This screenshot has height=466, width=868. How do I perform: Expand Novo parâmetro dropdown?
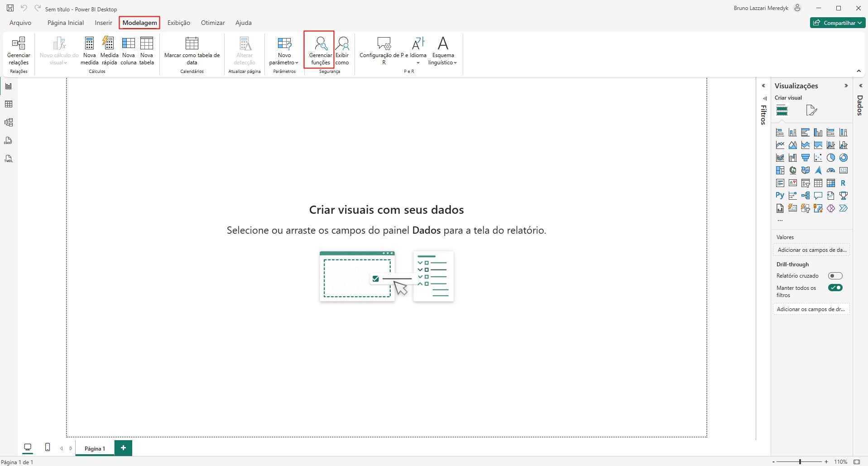click(x=284, y=50)
